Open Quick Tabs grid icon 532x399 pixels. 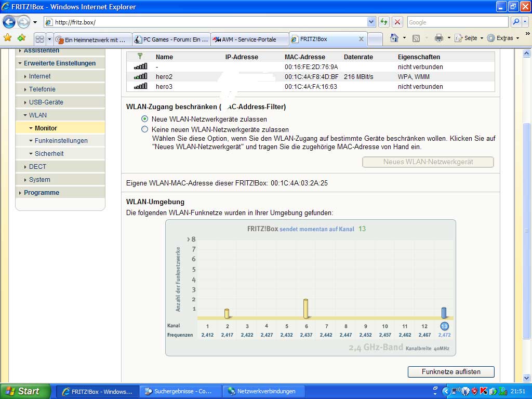(x=39, y=39)
